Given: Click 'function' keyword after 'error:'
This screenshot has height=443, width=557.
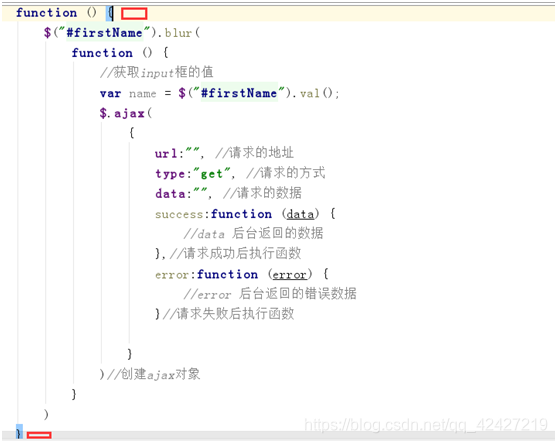Looking at the screenshot, I should click(x=227, y=274).
